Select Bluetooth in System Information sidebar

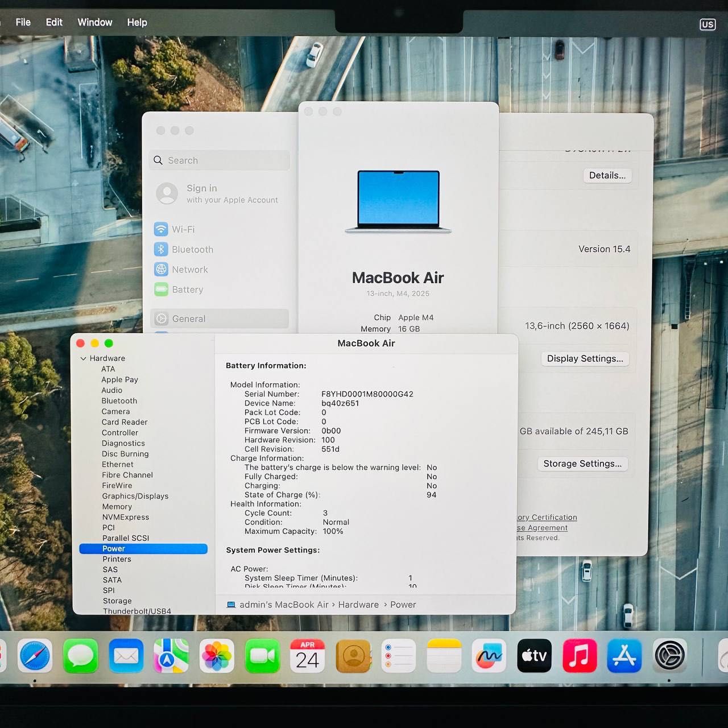[x=119, y=401]
